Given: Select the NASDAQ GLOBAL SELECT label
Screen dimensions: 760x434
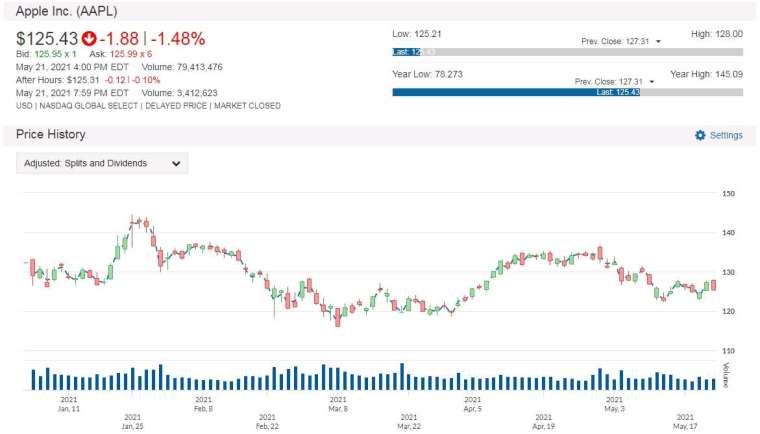Looking at the screenshot, I should click(89, 106).
